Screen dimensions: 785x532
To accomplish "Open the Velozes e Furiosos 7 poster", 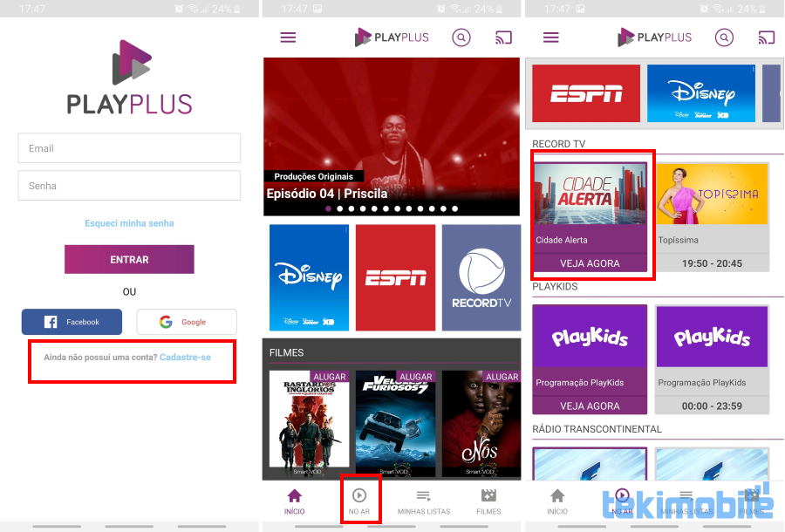I will (x=395, y=424).
